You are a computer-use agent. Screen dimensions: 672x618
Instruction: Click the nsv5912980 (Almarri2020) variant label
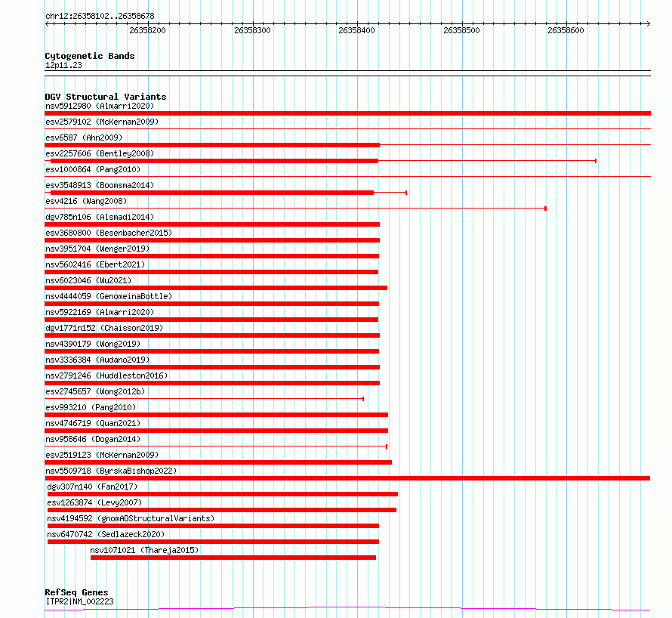click(100, 106)
